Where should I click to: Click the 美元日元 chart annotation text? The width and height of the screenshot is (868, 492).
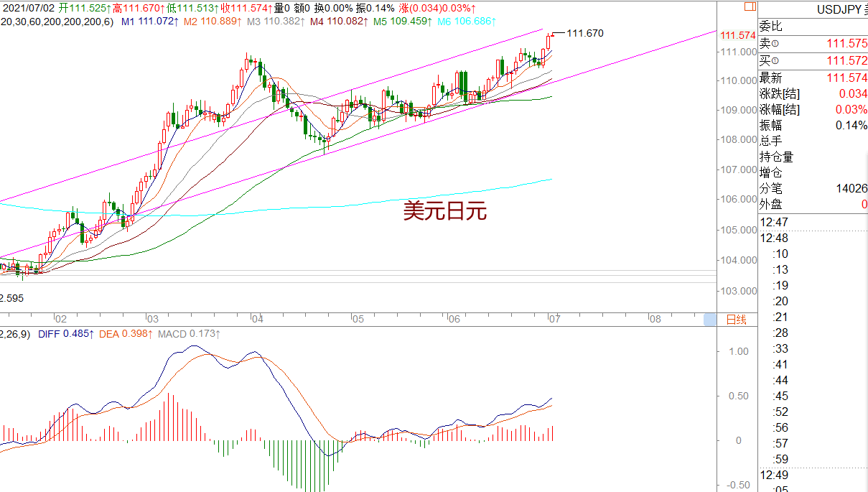(x=445, y=210)
